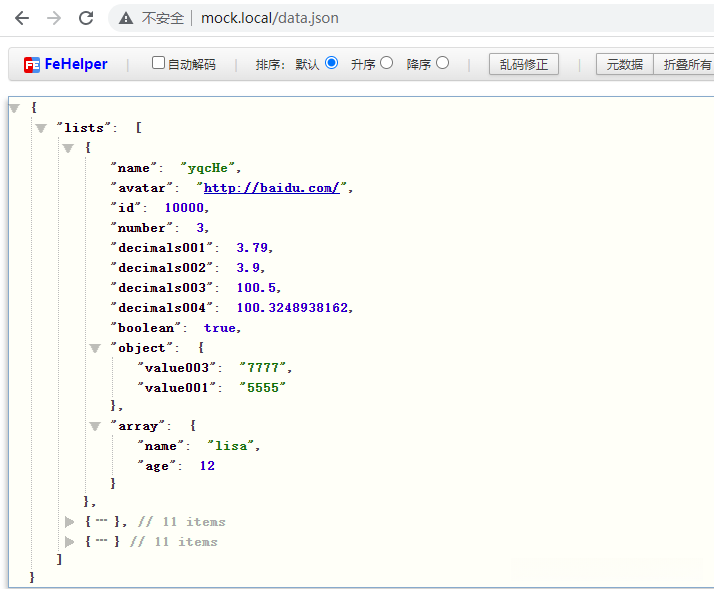Open the FeHelper brand link

76,64
